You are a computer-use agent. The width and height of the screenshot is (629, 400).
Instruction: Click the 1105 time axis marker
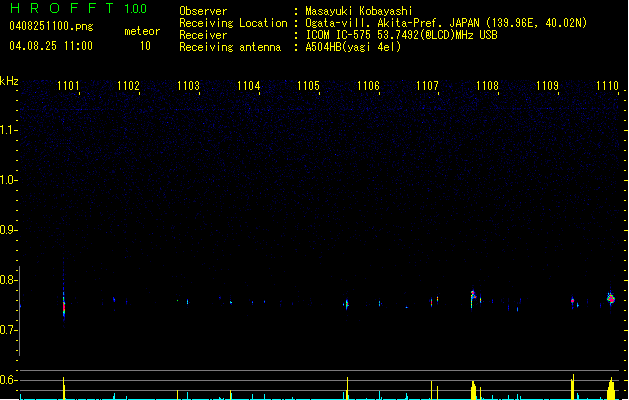click(x=308, y=86)
